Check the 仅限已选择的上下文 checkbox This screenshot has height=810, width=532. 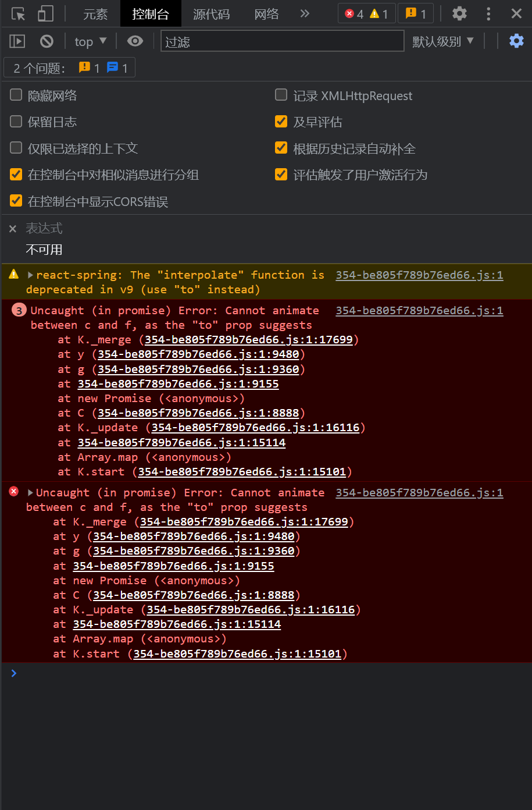(16, 148)
